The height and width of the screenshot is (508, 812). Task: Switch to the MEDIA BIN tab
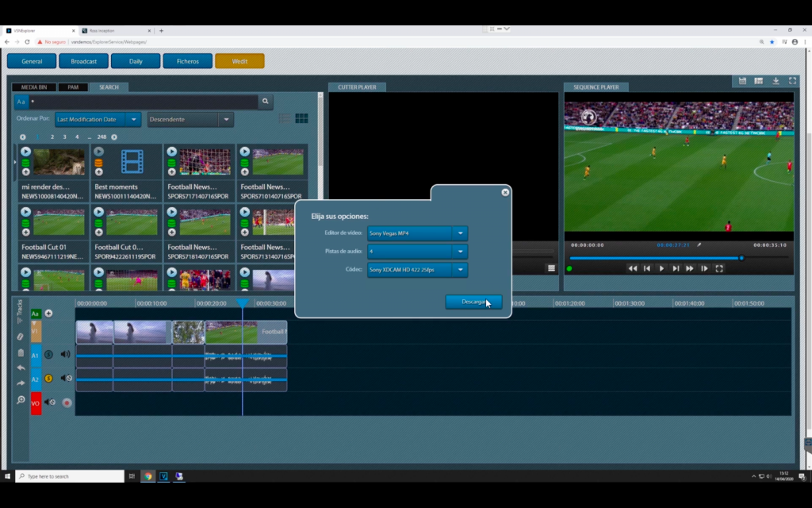coord(33,87)
